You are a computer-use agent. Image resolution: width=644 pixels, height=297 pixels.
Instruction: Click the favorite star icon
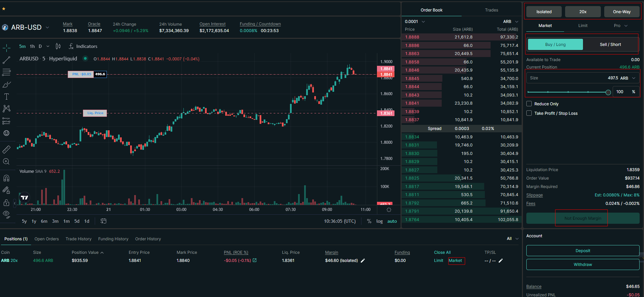[x=4, y=9]
